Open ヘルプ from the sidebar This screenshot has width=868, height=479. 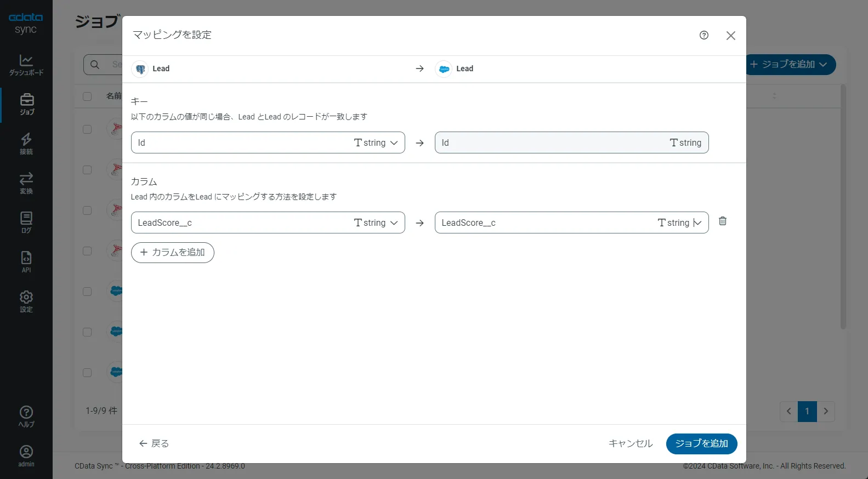coord(26,417)
